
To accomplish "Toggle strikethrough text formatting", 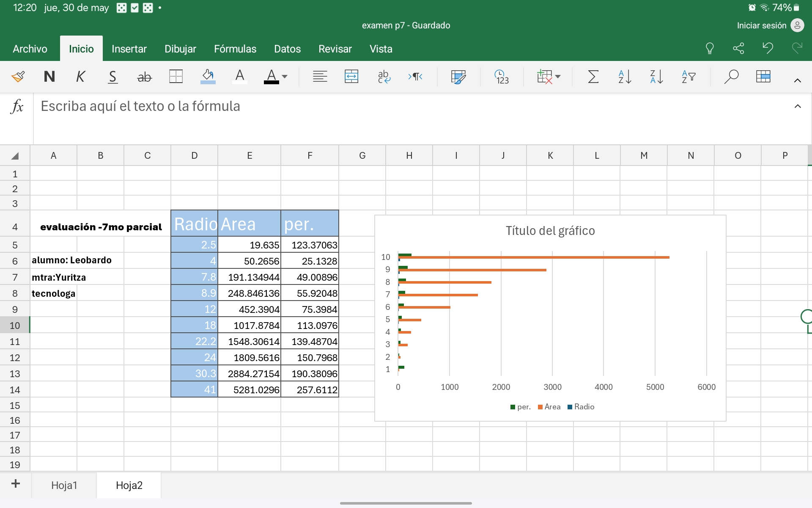I will tap(144, 77).
